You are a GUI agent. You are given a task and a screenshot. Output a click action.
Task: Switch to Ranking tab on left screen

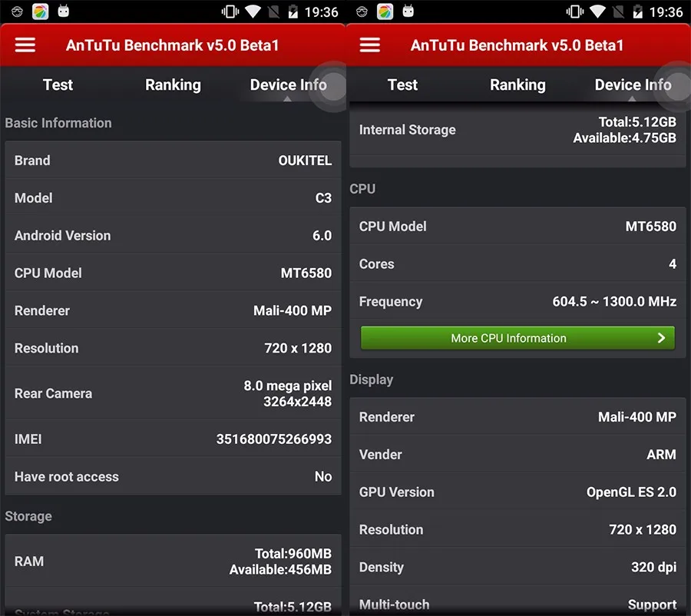(x=173, y=84)
